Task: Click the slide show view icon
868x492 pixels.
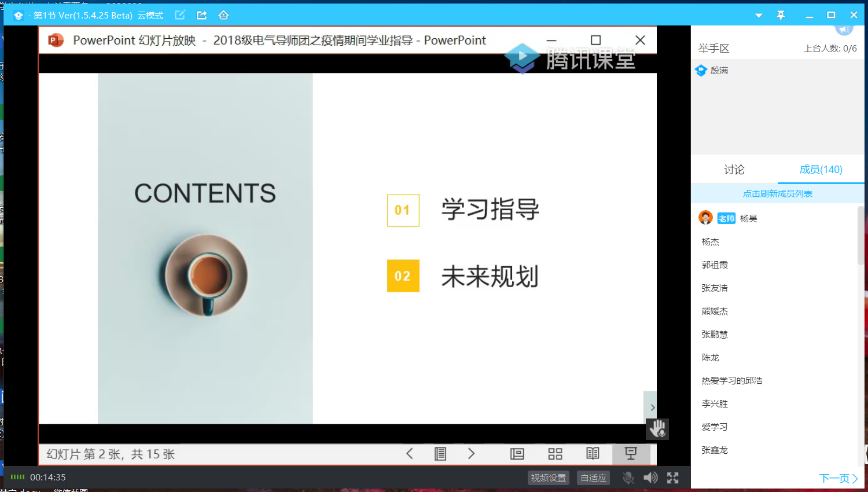Action: point(631,454)
